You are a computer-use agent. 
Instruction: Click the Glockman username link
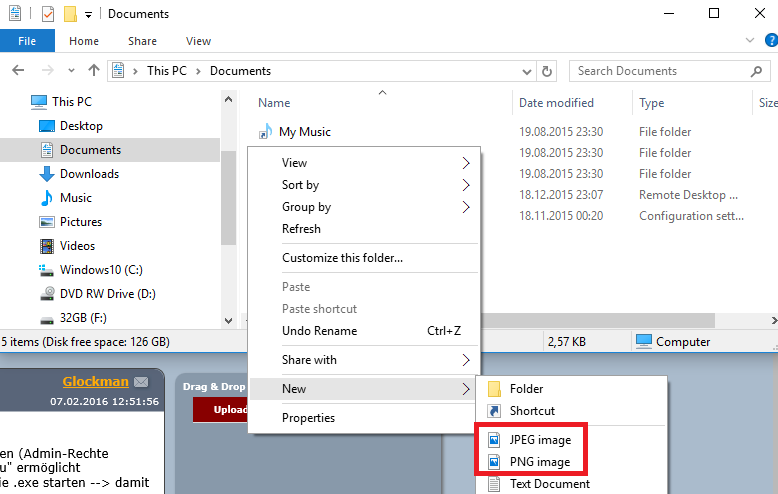coord(95,381)
